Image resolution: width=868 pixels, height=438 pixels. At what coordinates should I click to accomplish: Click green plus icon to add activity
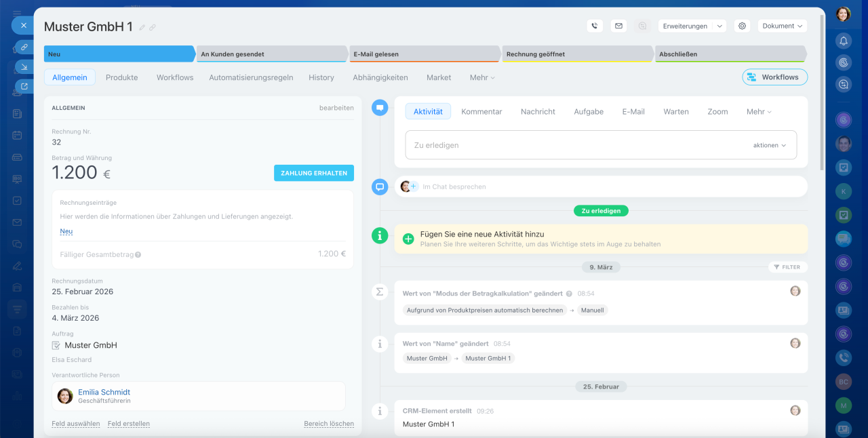[x=408, y=239]
